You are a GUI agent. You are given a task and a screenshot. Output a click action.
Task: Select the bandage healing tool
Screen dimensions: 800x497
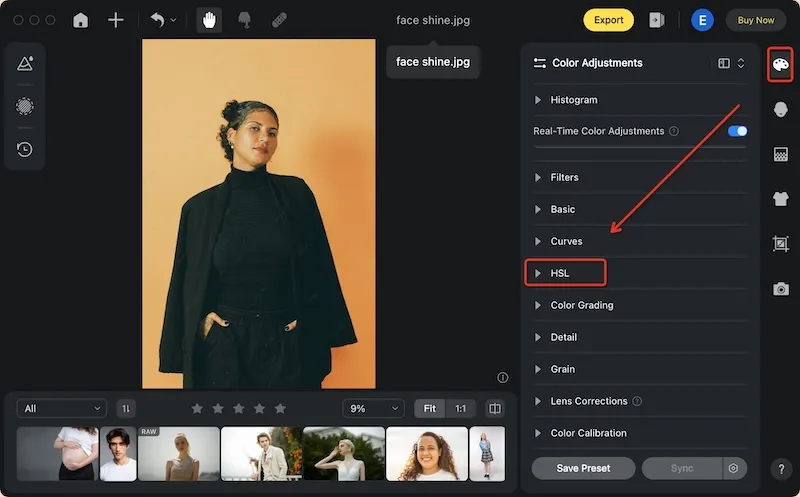click(279, 20)
